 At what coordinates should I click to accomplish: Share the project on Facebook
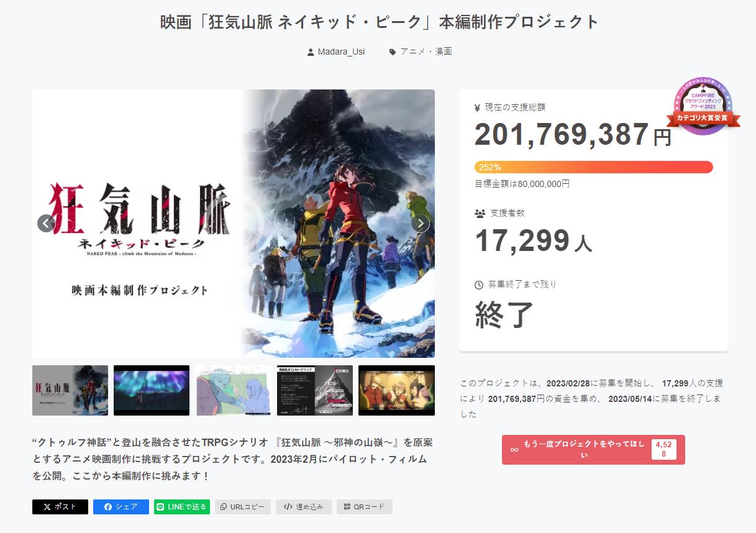(121, 507)
